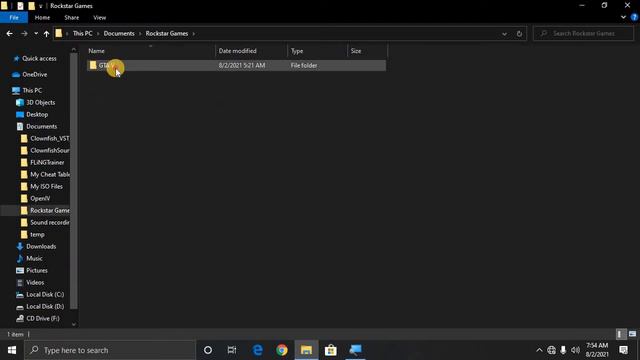Select the GTA V folder row

236,65
